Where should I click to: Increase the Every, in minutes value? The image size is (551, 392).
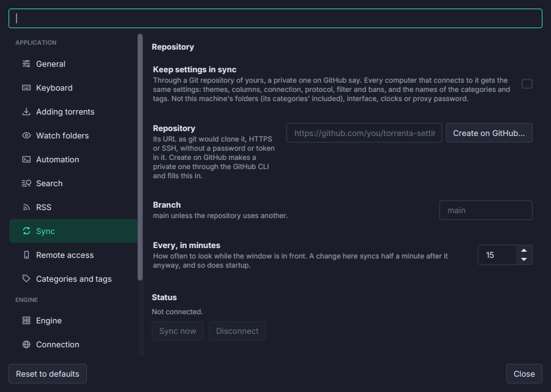tap(524, 251)
